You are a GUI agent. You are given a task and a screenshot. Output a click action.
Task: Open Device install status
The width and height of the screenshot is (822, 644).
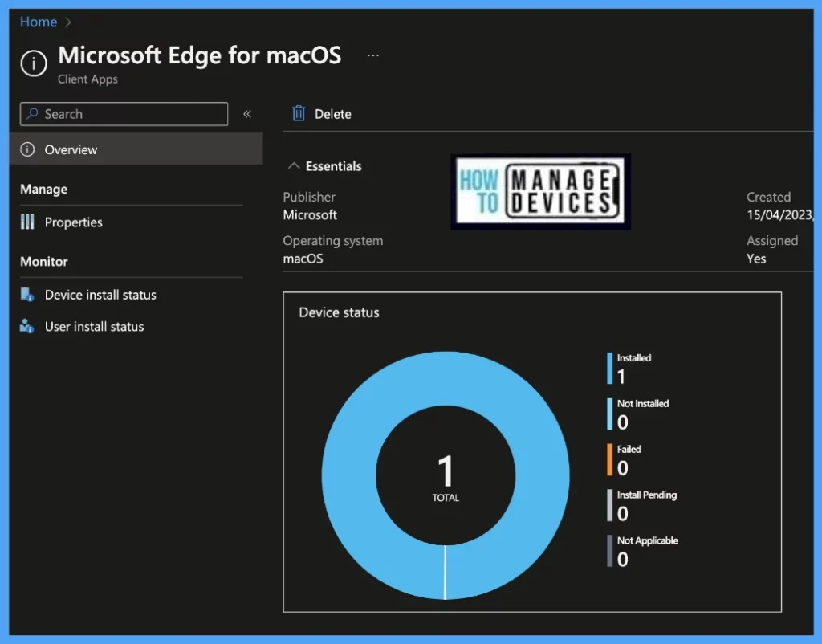100,295
